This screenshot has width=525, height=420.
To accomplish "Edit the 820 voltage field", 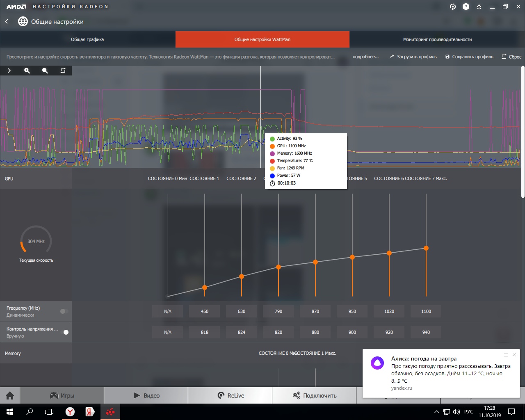I will (278, 332).
